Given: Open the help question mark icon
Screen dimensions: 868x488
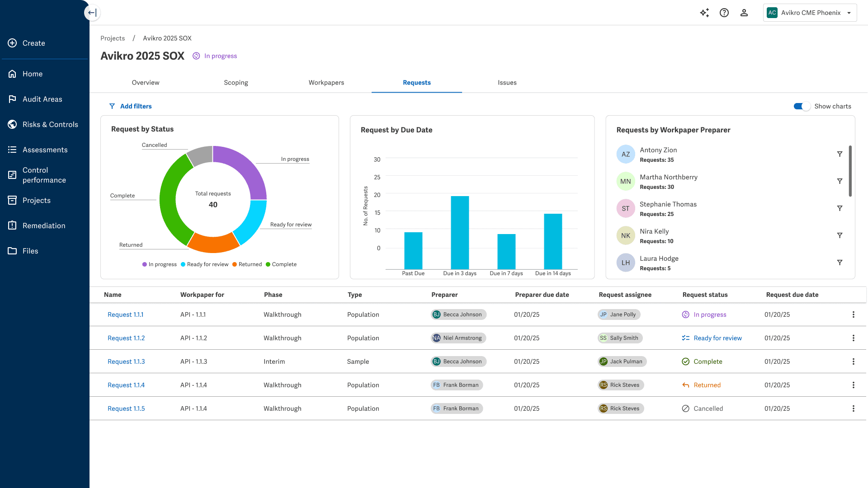Looking at the screenshot, I should tap(724, 13).
